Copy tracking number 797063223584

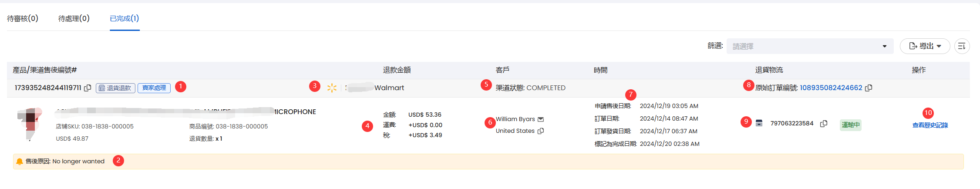(x=824, y=124)
